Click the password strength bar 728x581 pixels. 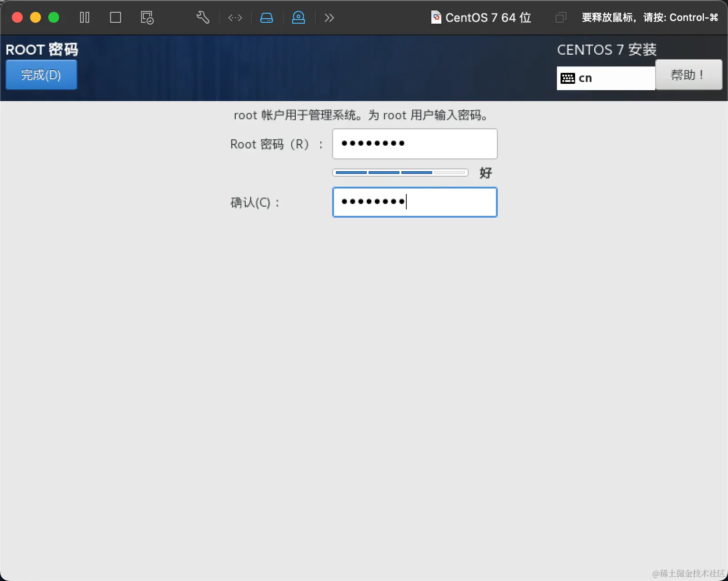click(400, 173)
